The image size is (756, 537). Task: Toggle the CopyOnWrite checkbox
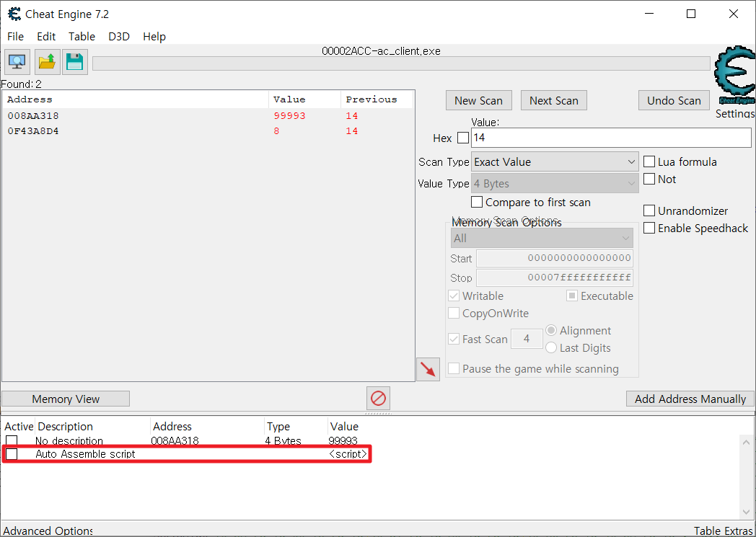pyautogui.click(x=454, y=313)
